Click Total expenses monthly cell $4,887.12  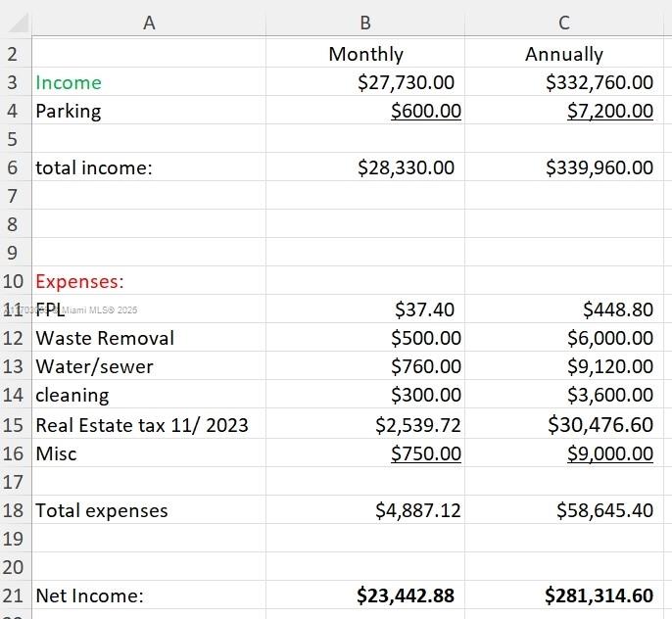(x=417, y=511)
